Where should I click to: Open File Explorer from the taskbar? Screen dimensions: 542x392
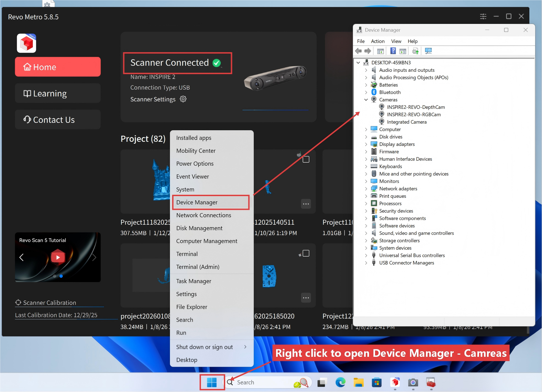[x=358, y=382]
